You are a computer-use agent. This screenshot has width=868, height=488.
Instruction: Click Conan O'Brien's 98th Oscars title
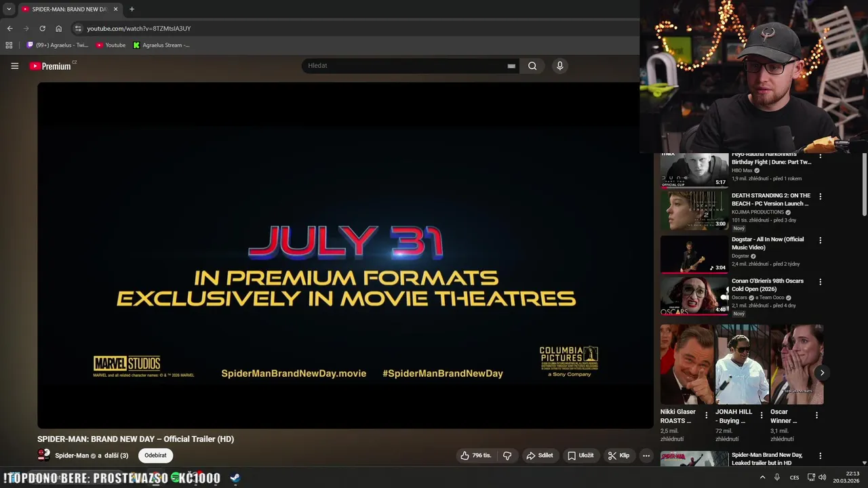click(x=768, y=285)
